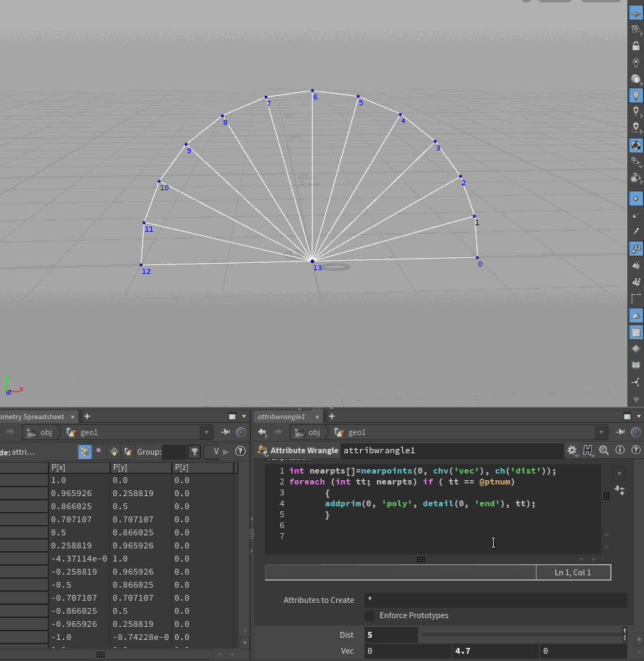
Task: Click the Dist parameter slider
Action: pos(521,635)
